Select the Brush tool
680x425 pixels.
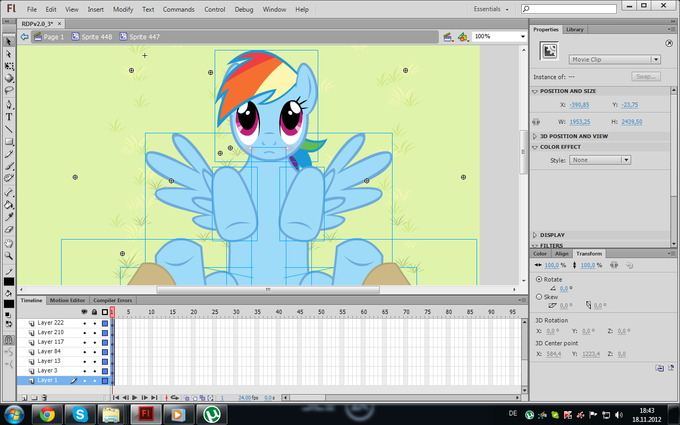click(x=8, y=166)
